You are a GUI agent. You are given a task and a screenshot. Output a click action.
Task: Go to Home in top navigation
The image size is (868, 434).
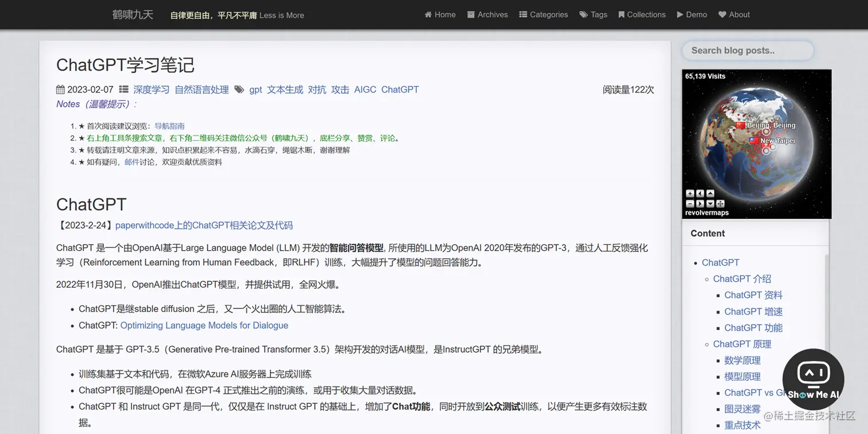pyautogui.click(x=440, y=14)
